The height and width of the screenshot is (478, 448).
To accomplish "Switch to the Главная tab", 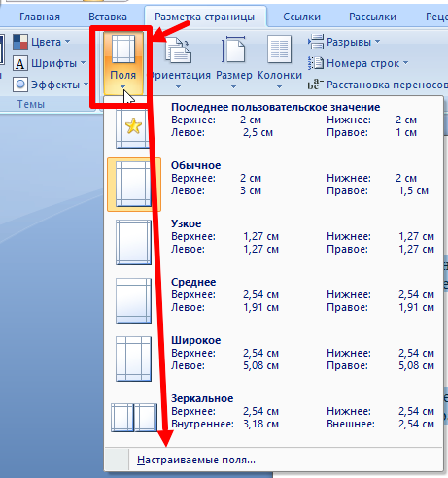I will 40,17.
